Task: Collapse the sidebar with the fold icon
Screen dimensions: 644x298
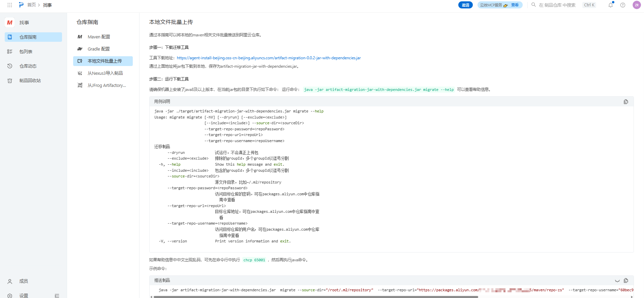Action: pyautogui.click(x=57, y=296)
